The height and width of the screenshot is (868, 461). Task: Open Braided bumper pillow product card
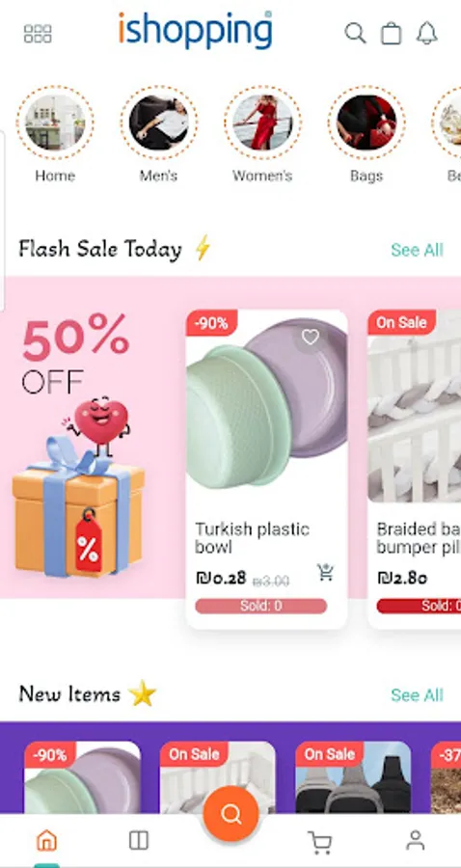point(415,470)
